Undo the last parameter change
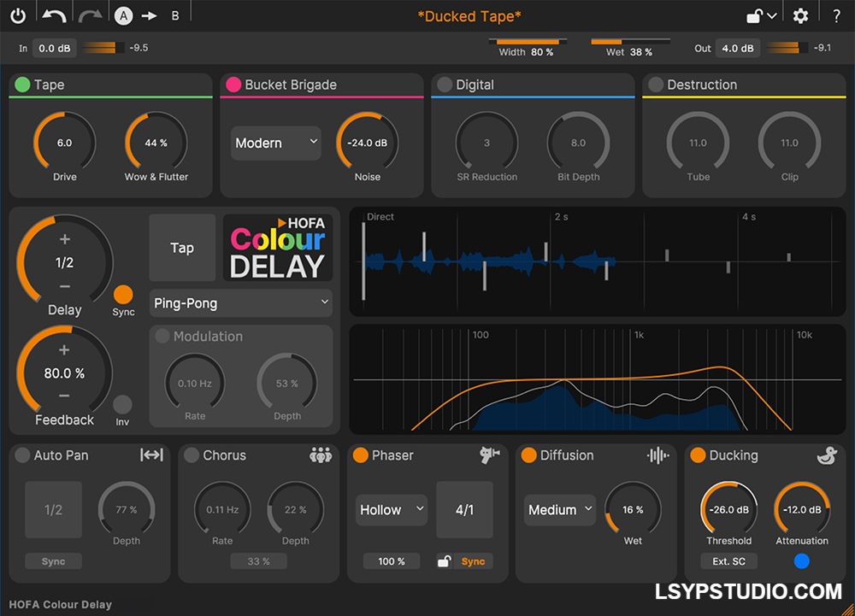Screen dimensions: 855x616 (x=54, y=15)
